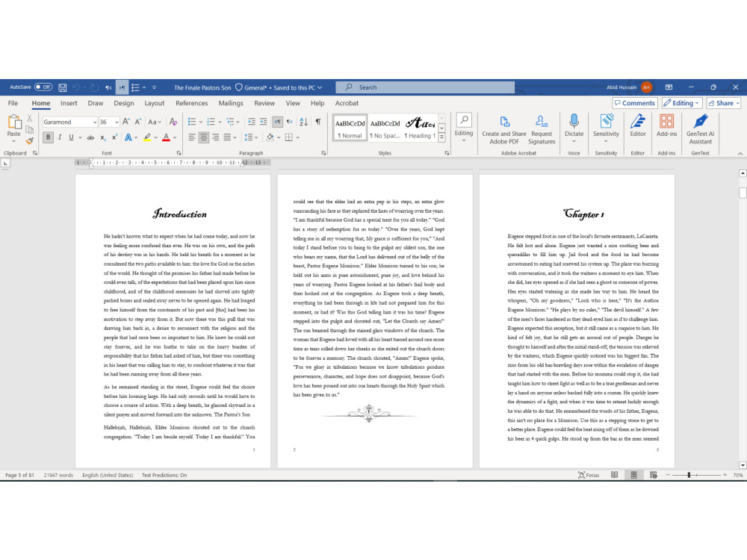Select No Spacing style
This screenshot has width=747, height=560.
[385, 128]
